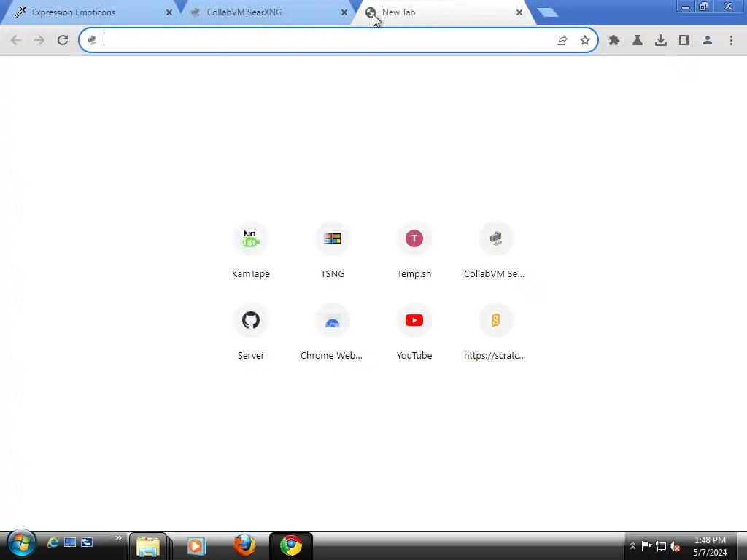Expand Quick Launch overflow chevron
The width and height of the screenshot is (747, 560).
pyautogui.click(x=119, y=538)
